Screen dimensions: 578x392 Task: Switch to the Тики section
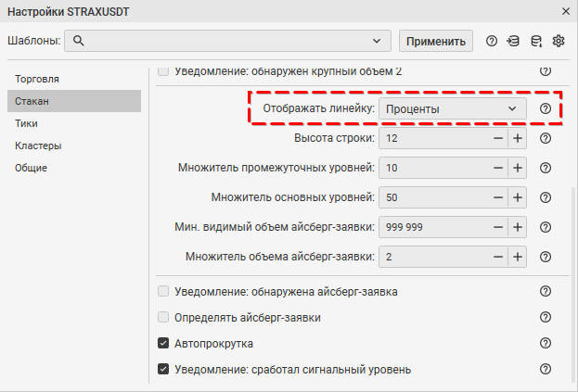pos(27,123)
